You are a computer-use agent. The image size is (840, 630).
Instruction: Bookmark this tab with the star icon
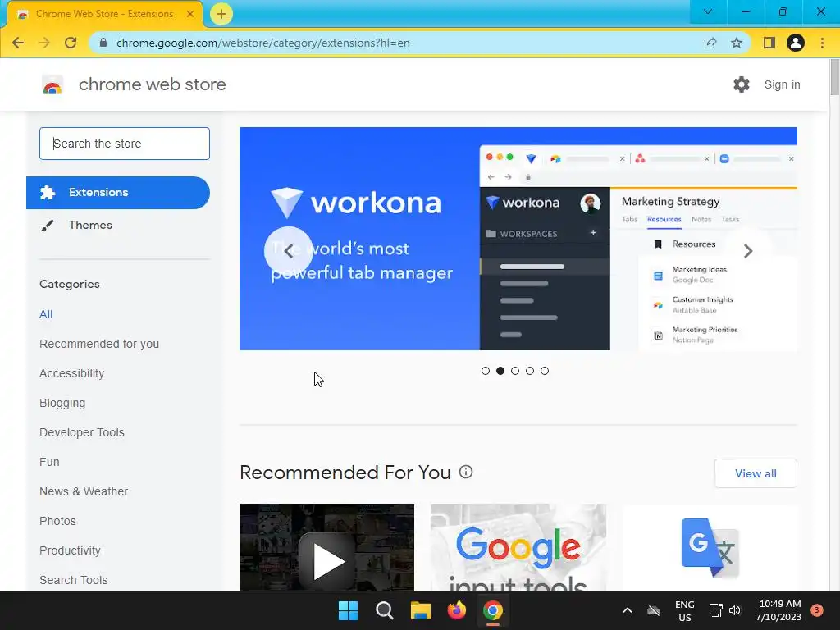pos(737,43)
